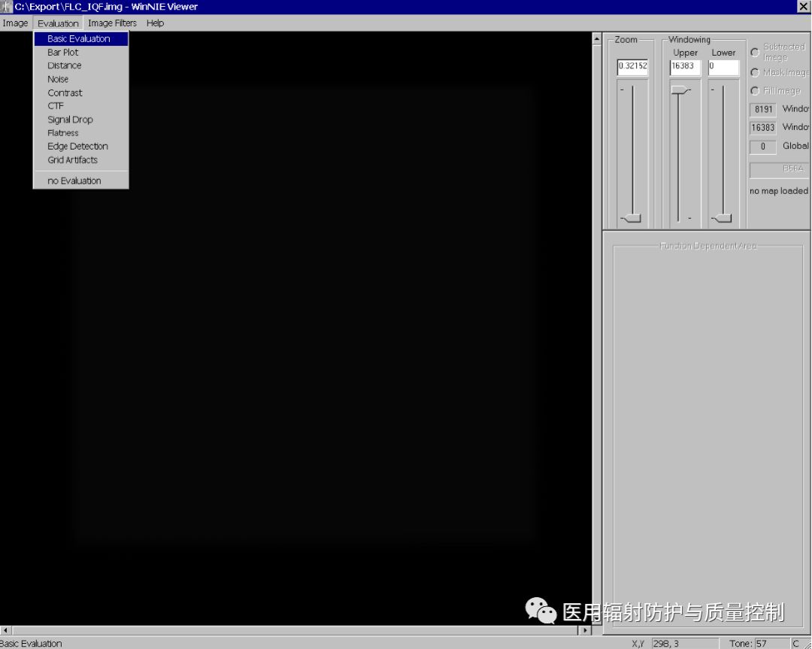Click the X,Y coordinates status field
This screenshot has width=812, height=649.
click(685, 644)
